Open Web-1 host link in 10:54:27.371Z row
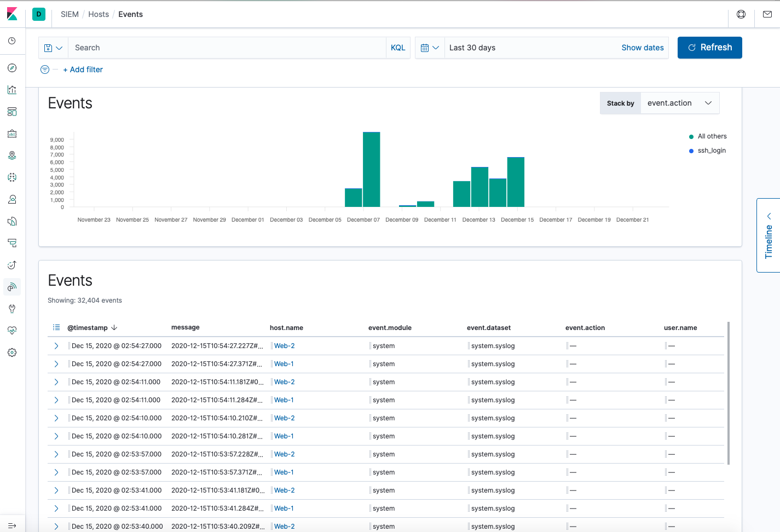Image resolution: width=780 pixels, height=532 pixels. [284, 364]
